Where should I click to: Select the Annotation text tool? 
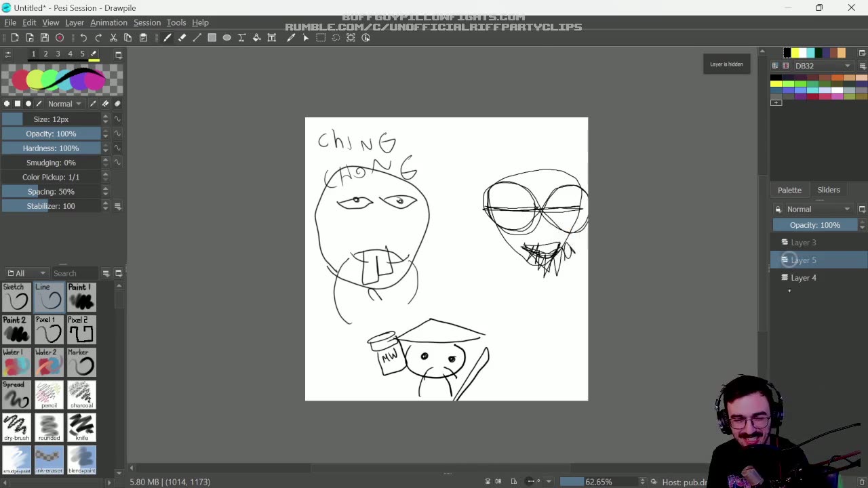271,38
